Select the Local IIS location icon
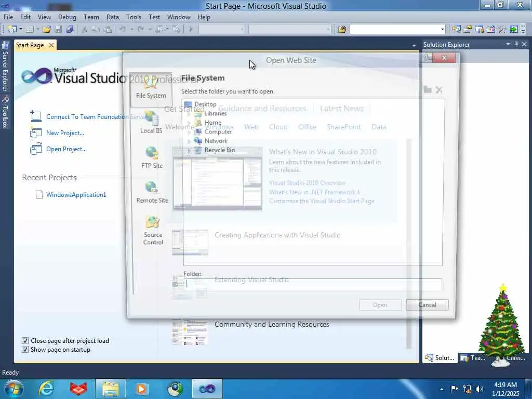532x399 pixels. 151,123
